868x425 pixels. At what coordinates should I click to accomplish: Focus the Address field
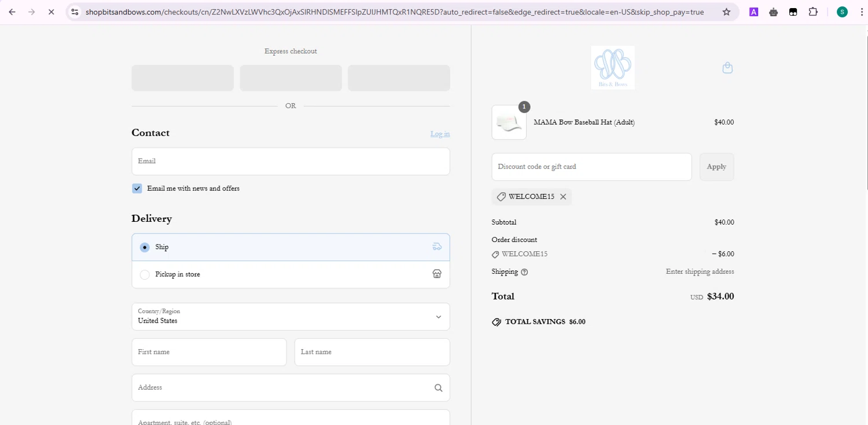coord(290,388)
